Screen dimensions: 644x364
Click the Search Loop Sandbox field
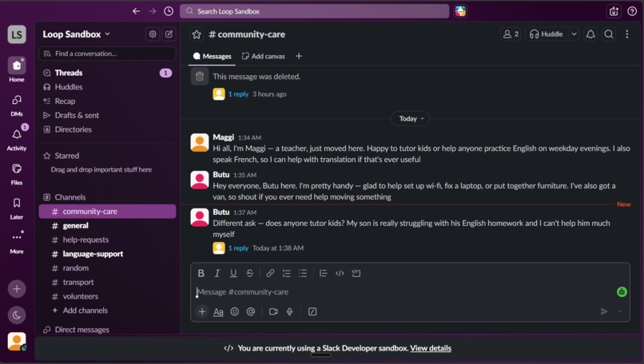coord(314,11)
